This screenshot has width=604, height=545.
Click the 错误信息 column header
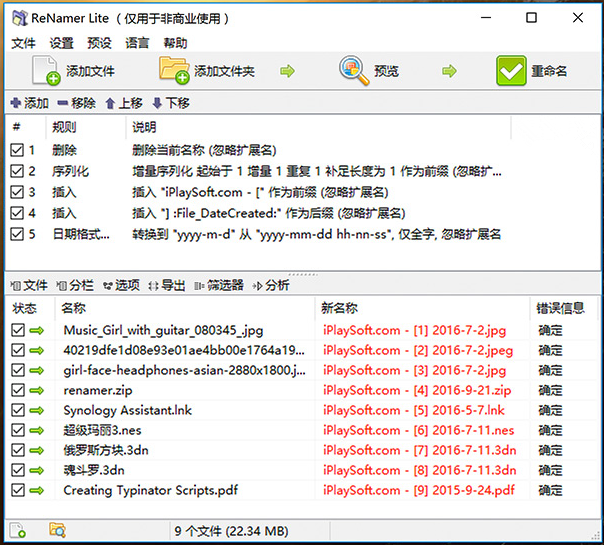tap(564, 308)
